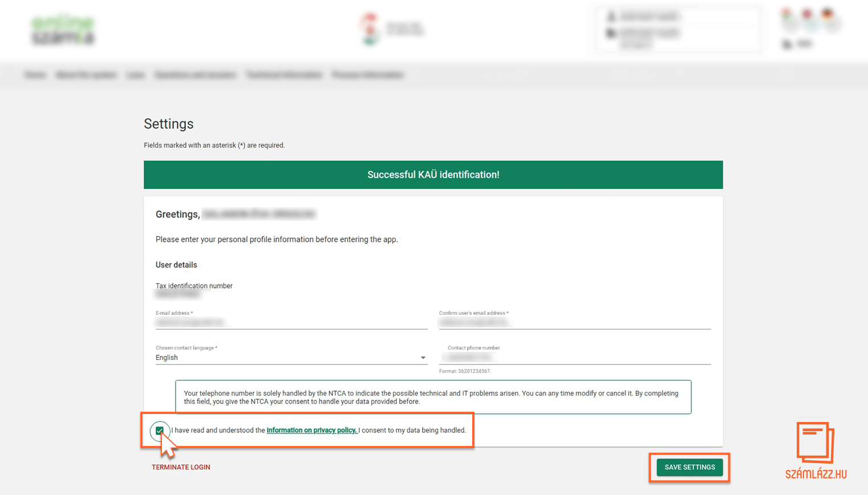This screenshot has height=495, width=868.
Task: Click the Hungarian coat of arms emblem
Action: (x=370, y=29)
